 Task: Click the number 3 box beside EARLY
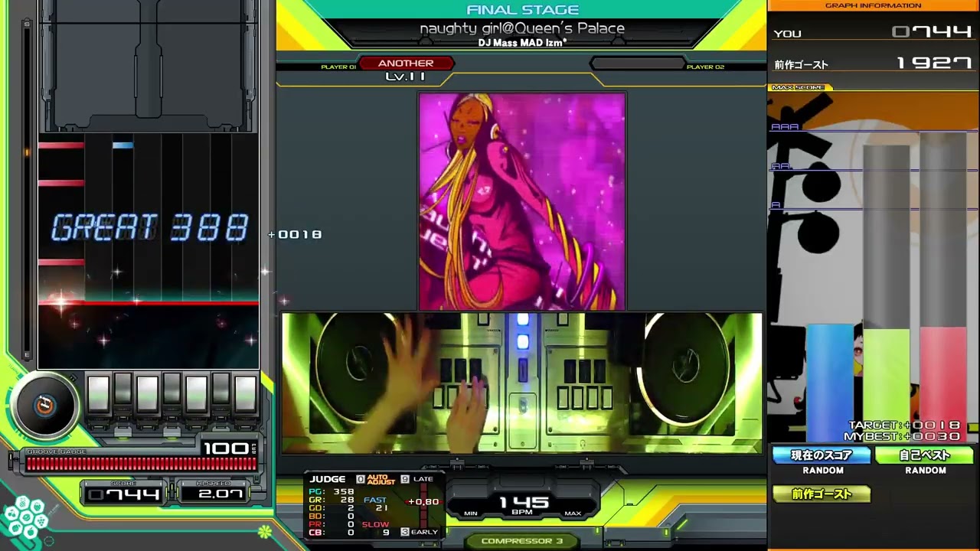[405, 532]
